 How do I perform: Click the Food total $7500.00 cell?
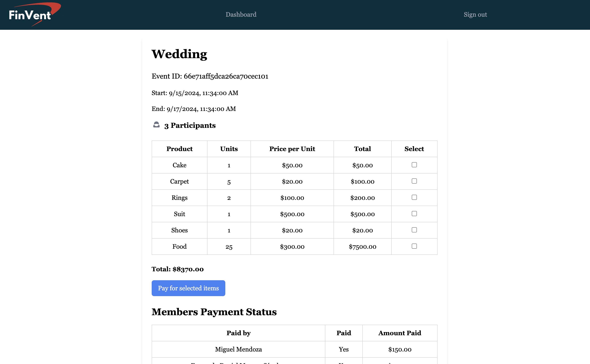point(362,247)
